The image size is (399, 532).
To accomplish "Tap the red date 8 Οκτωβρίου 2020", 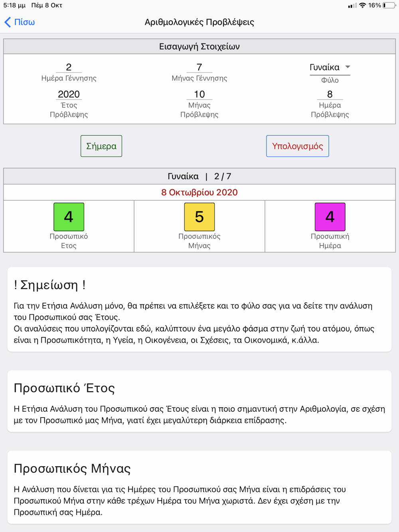I will 199,192.
